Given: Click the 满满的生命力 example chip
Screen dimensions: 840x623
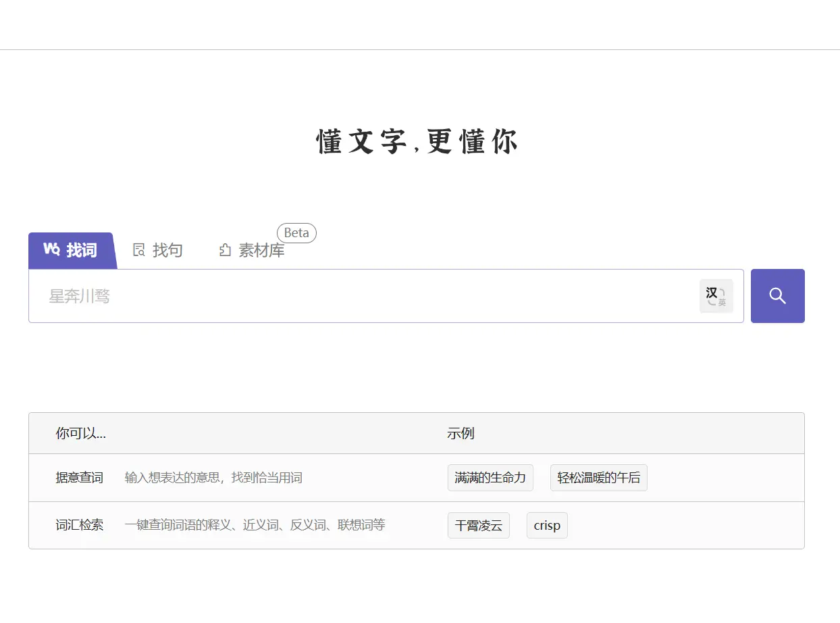Looking at the screenshot, I should point(490,478).
